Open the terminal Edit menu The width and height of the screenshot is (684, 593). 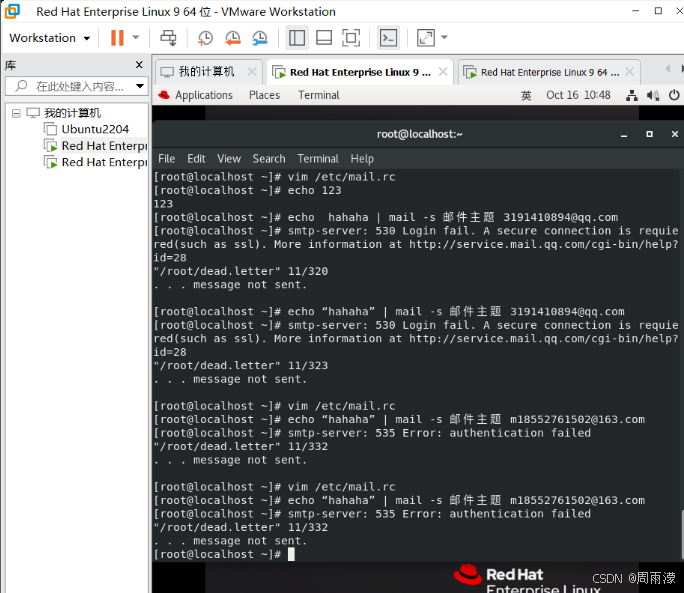[196, 159]
